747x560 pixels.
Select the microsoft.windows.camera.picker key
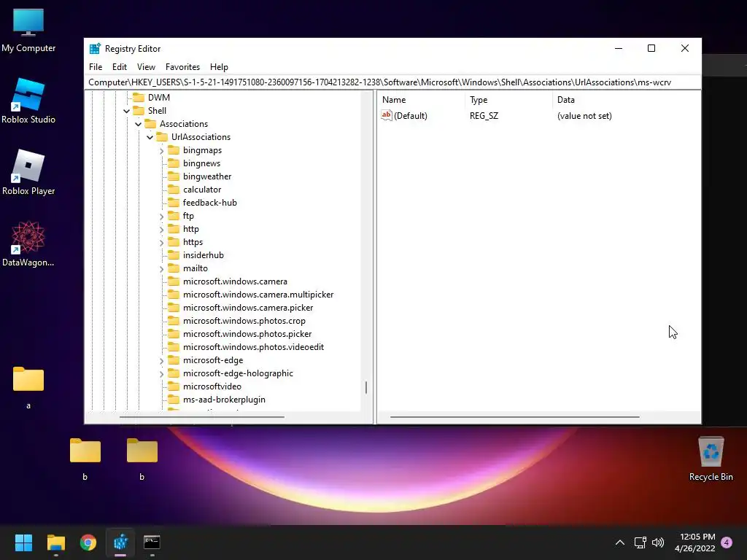point(248,308)
